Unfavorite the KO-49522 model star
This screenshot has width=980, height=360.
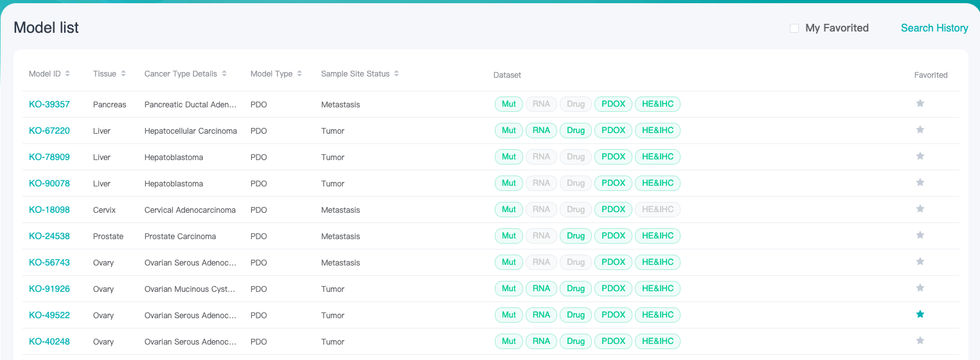[920, 314]
